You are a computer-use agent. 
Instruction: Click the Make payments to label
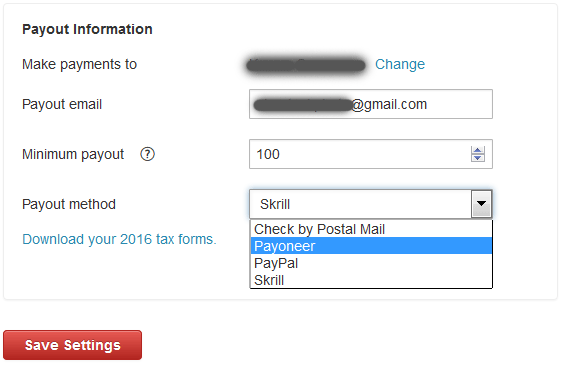(x=80, y=65)
